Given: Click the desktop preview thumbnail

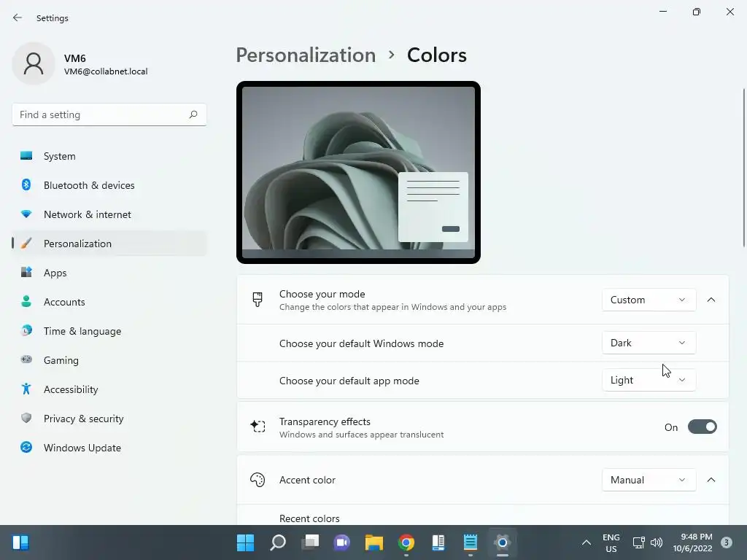Looking at the screenshot, I should click(x=358, y=172).
